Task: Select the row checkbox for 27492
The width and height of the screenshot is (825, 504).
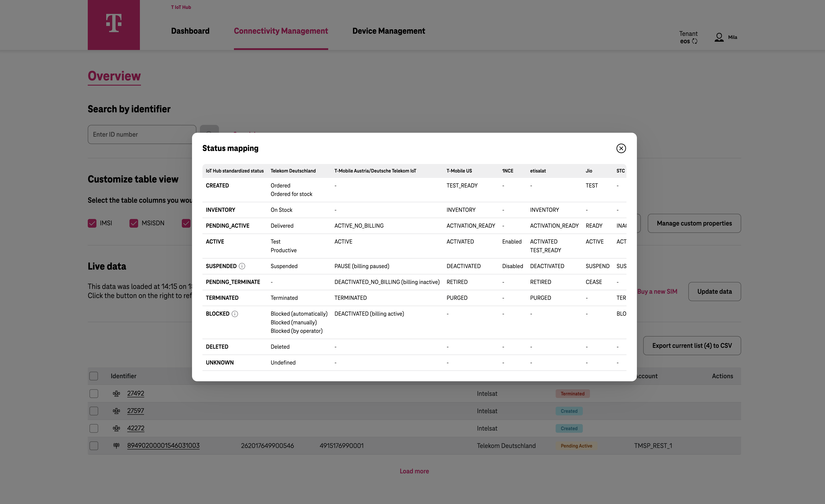Action: (x=94, y=393)
